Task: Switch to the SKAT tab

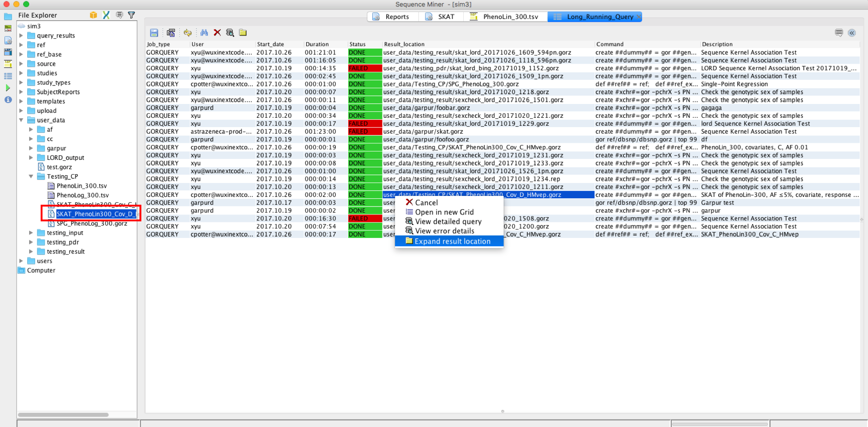Action: coord(441,17)
